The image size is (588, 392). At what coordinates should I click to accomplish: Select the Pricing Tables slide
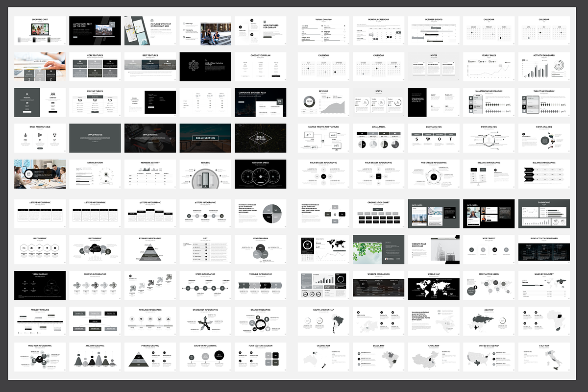(x=95, y=102)
